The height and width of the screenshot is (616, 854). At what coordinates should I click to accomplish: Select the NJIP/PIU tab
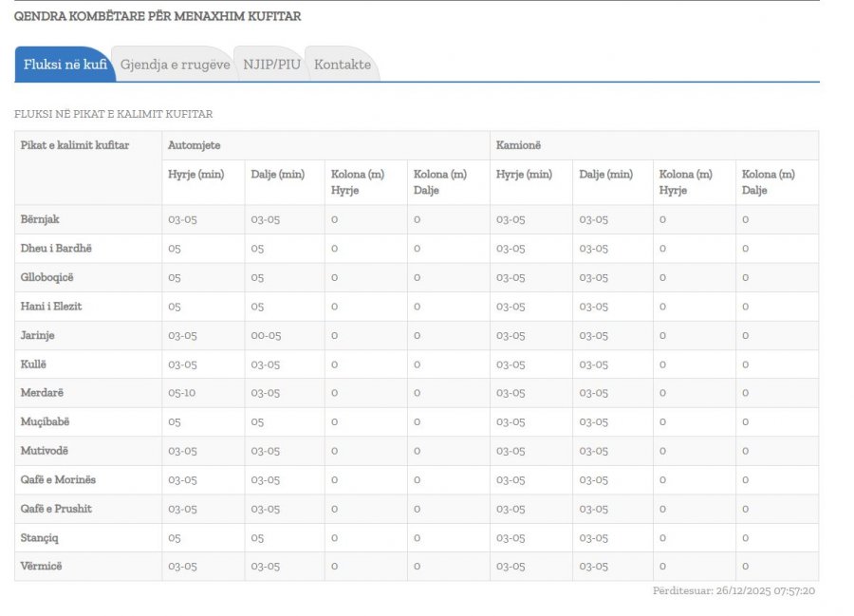click(x=271, y=65)
